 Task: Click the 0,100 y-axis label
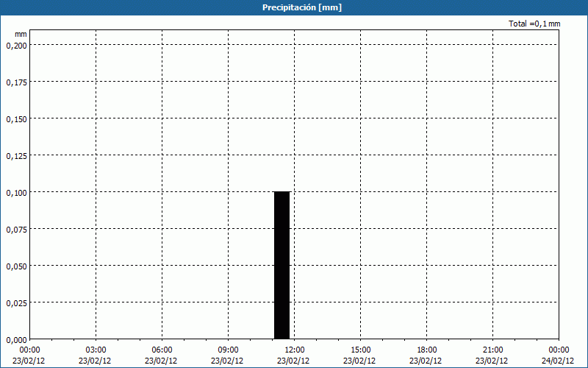tap(16, 192)
